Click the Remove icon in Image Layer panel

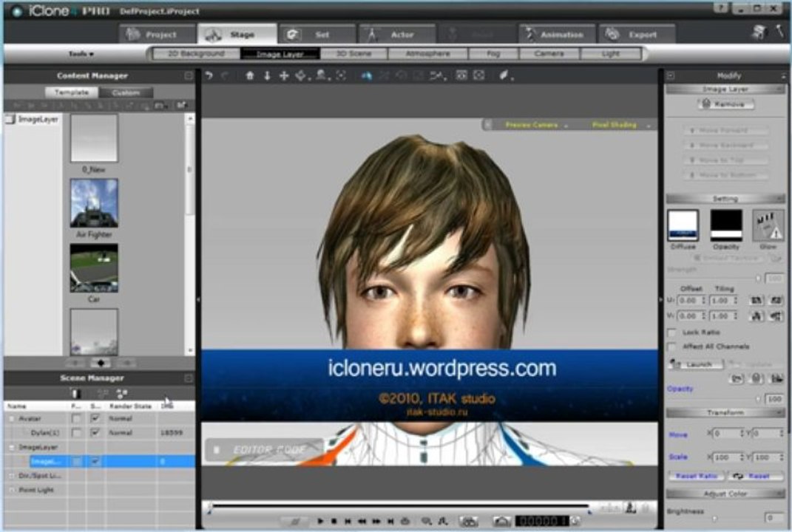point(726,104)
